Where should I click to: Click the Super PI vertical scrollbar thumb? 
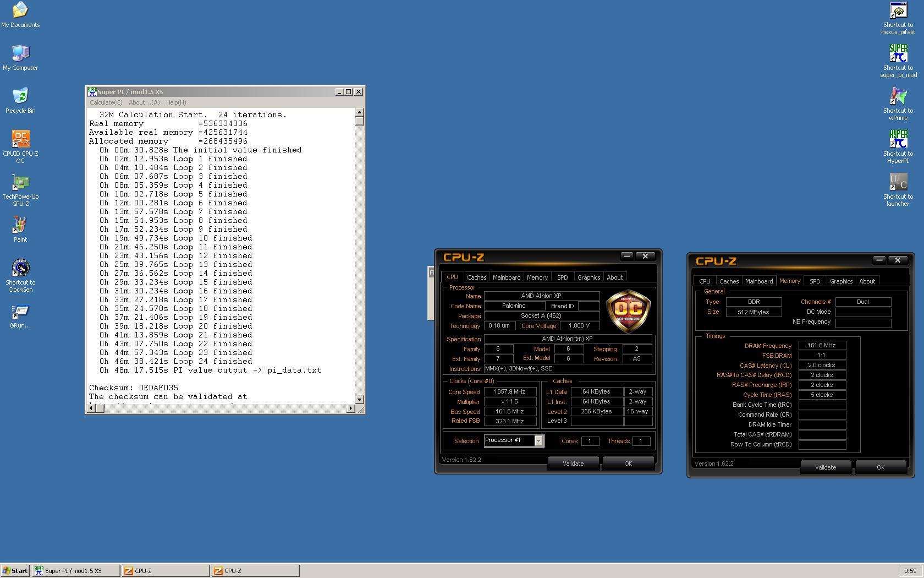click(x=360, y=121)
